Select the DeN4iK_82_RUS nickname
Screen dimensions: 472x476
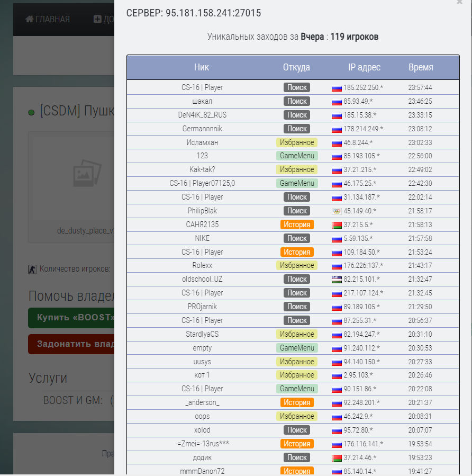(x=202, y=115)
